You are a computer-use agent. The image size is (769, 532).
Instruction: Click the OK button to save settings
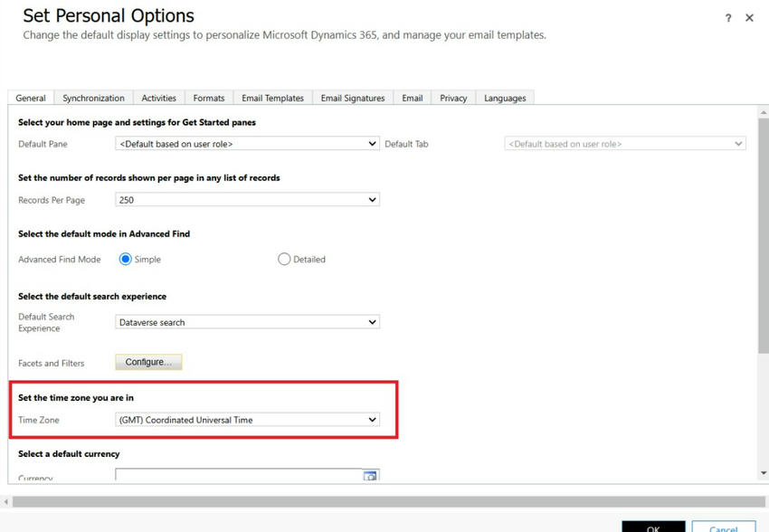point(653,527)
